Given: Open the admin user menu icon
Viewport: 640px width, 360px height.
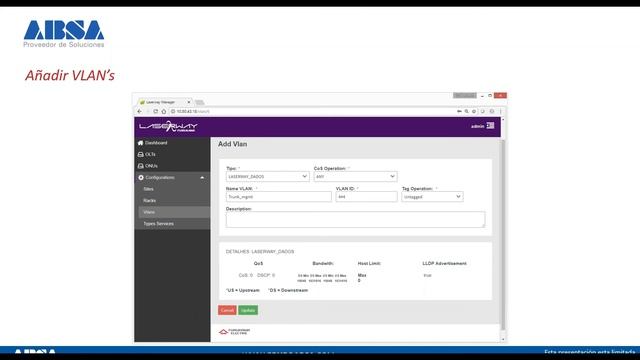Looking at the screenshot, I should [x=490, y=126].
